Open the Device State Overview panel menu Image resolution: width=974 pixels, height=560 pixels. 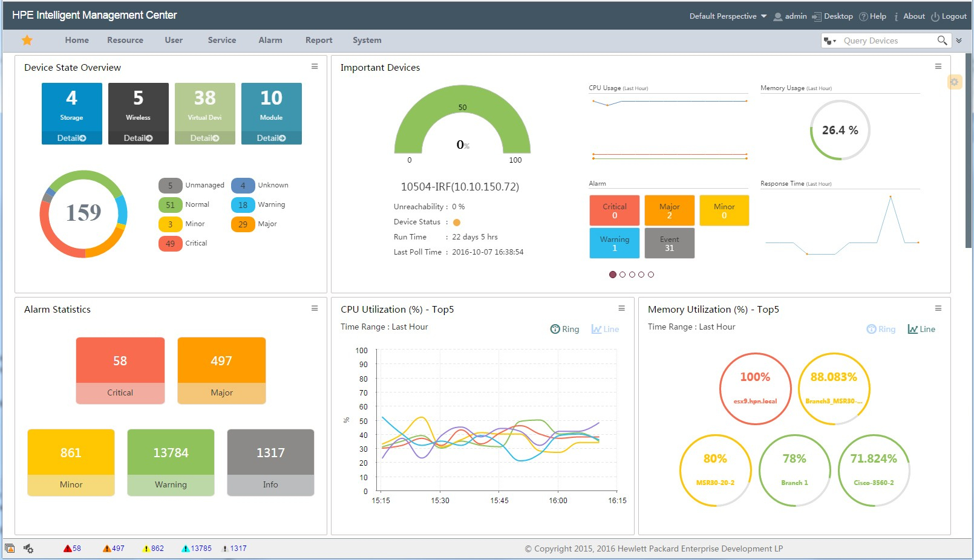click(314, 67)
